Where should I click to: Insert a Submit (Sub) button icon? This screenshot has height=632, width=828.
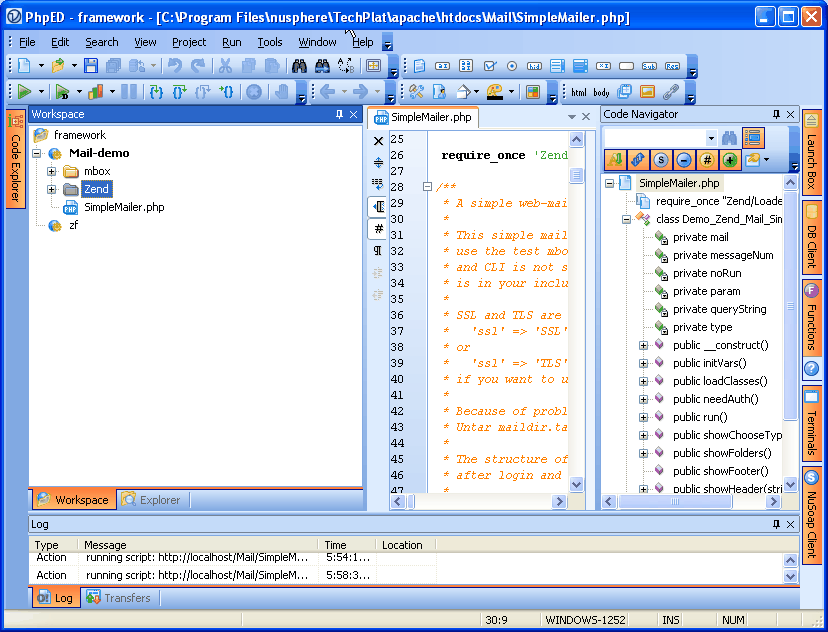pyautogui.click(x=649, y=66)
